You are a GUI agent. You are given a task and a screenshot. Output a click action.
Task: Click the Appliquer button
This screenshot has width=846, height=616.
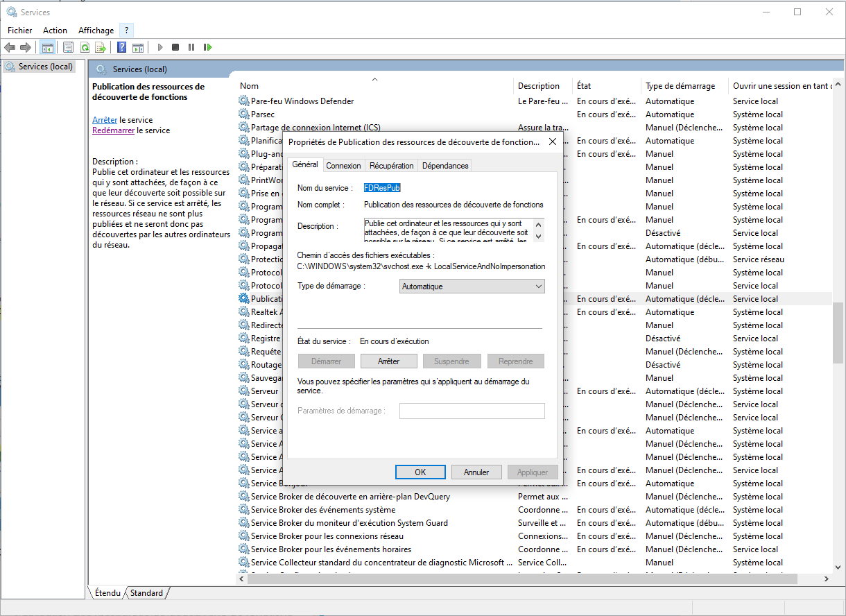point(533,472)
